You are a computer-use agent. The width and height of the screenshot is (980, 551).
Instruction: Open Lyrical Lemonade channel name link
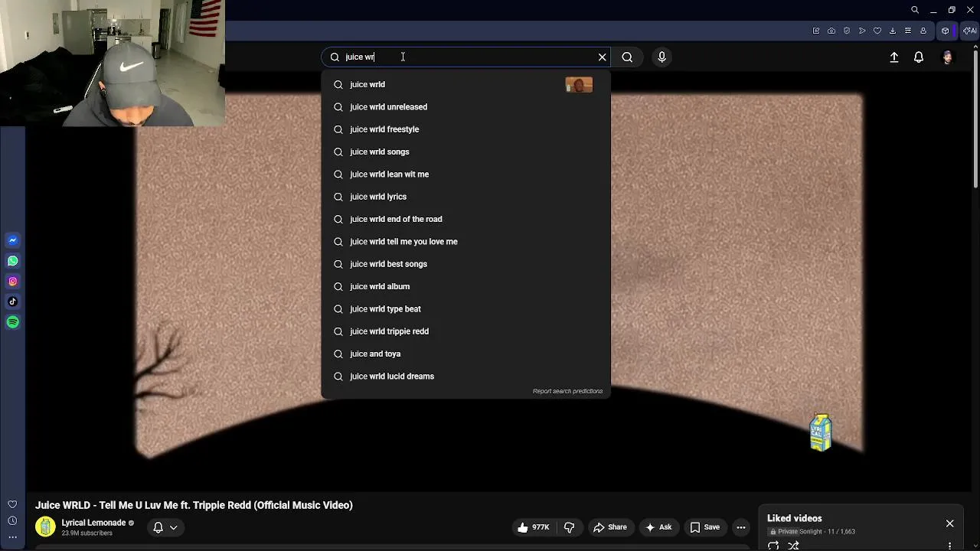[x=93, y=523]
